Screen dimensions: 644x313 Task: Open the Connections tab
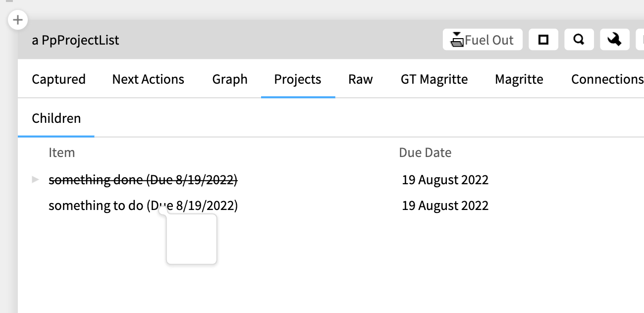tap(607, 79)
